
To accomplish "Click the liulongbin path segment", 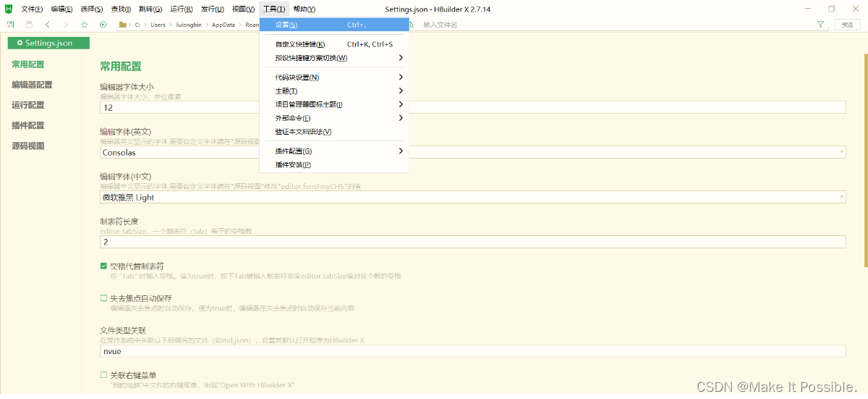I will coord(190,25).
